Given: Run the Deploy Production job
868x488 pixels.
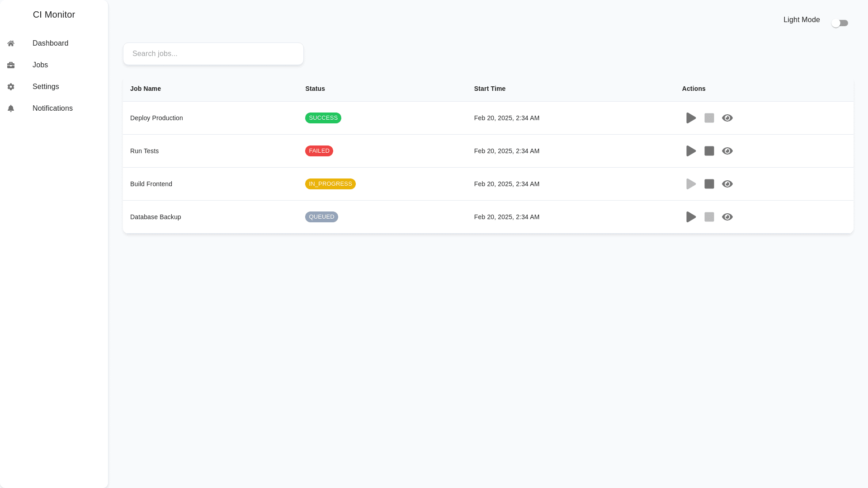Looking at the screenshot, I should [x=691, y=118].
